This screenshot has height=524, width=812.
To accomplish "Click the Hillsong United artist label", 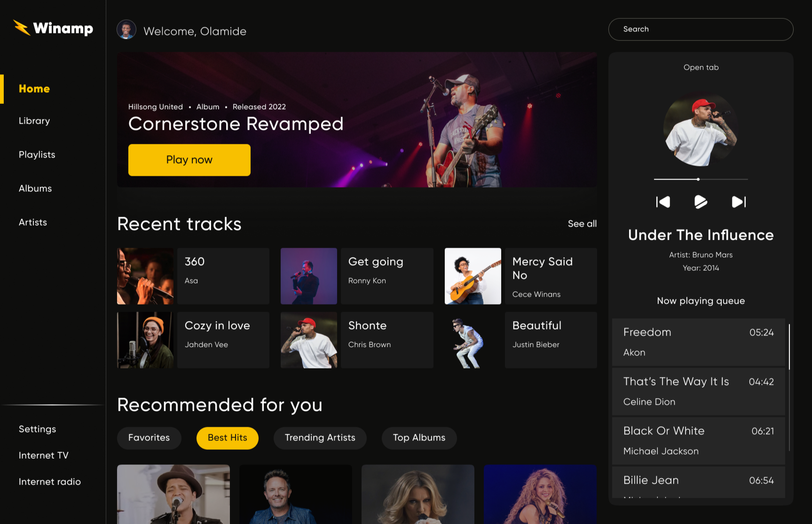I will pyautogui.click(x=156, y=107).
